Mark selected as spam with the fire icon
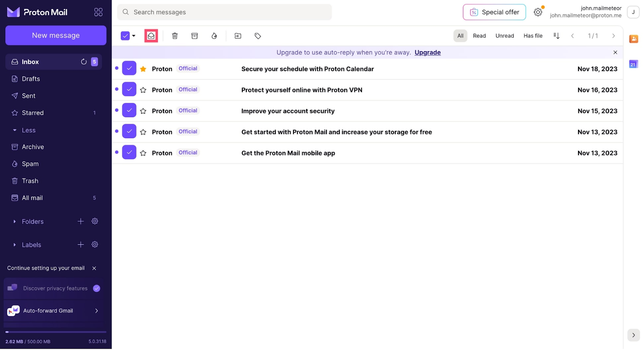Screen dimensions: 644x350 214,36
